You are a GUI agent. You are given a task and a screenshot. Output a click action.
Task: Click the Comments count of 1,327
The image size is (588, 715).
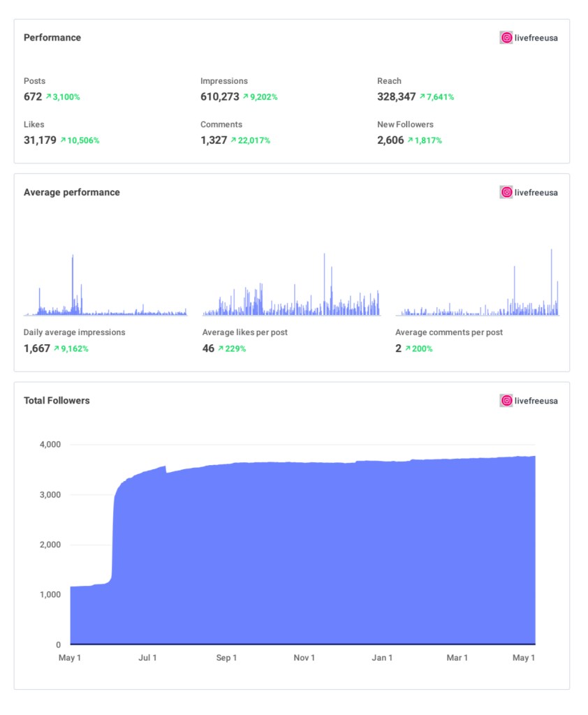(x=214, y=140)
